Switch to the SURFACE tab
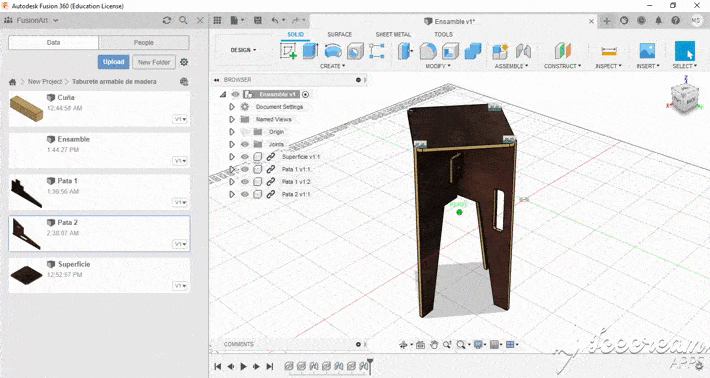This screenshot has height=378, width=710. pos(340,34)
